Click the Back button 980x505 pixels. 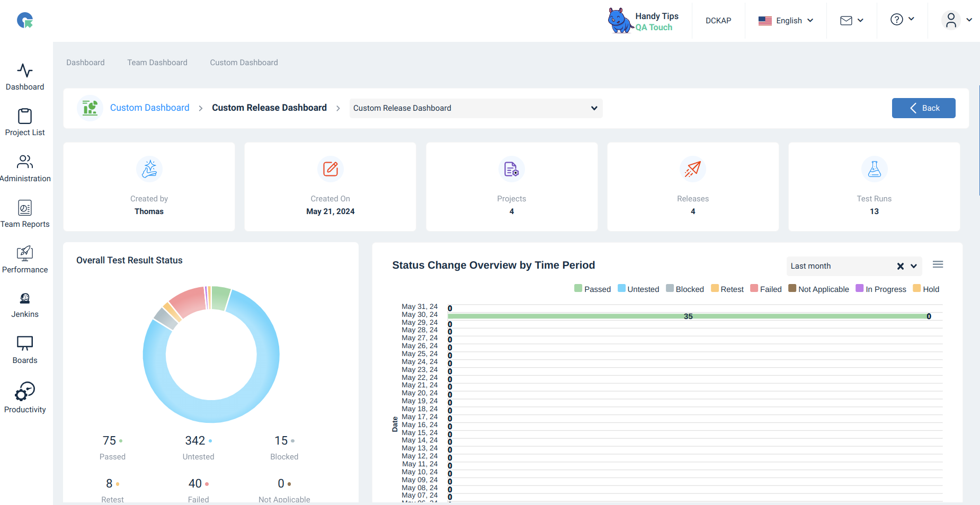click(923, 108)
